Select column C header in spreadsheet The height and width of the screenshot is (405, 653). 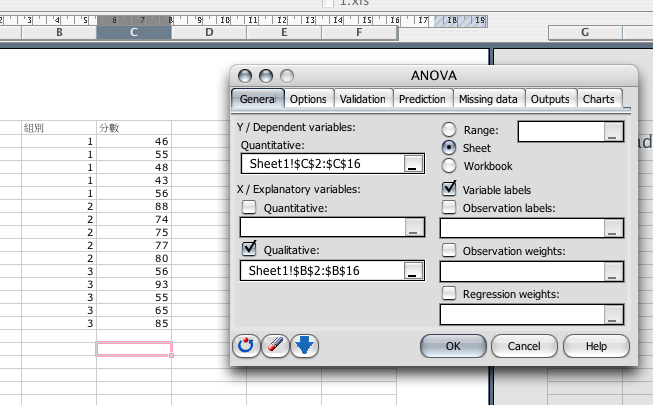[x=134, y=32]
